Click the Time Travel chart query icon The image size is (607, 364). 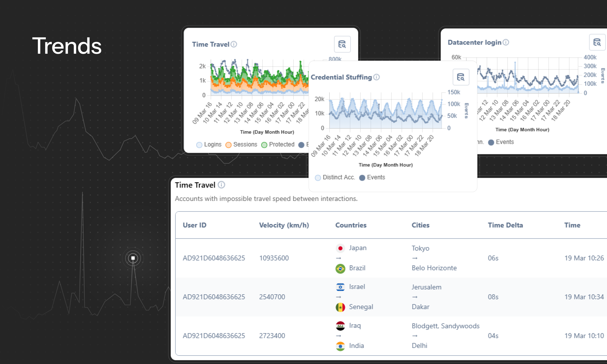(x=342, y=44)
